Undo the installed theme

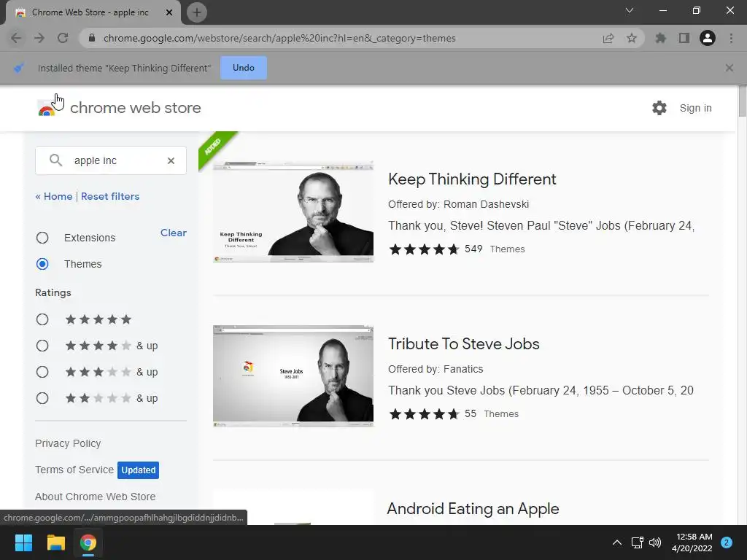pos(244,68)
